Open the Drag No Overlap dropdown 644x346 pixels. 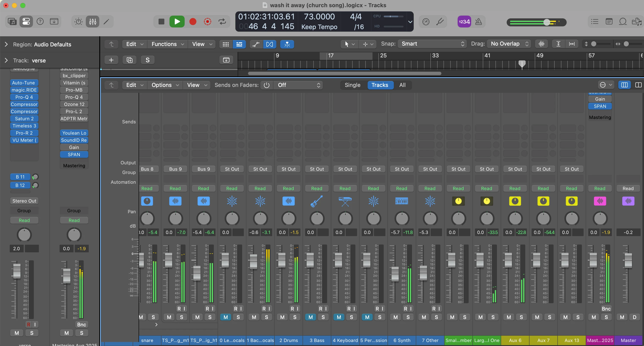[509, 44]
